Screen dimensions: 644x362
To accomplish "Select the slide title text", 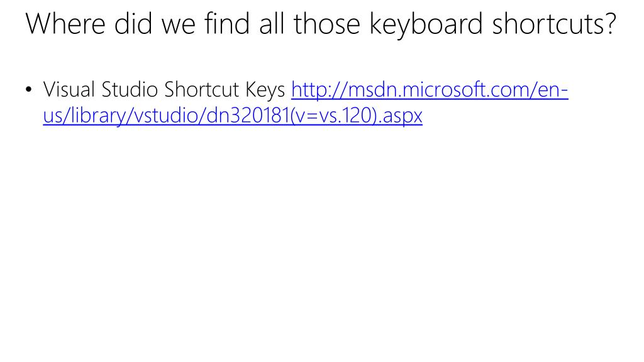I will 321,25.
